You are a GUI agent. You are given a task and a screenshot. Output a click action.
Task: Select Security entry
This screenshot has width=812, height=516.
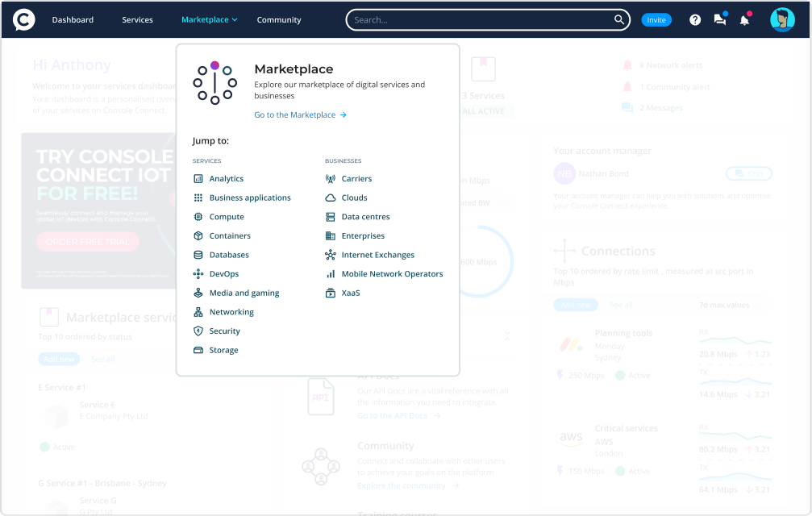(x=224, y=331)
